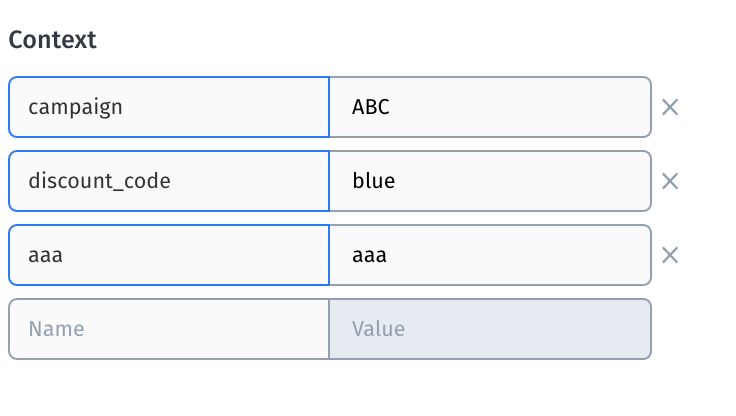Viewport: 736px width, 416px height.
Task: Start a new context entry name
Action: tap(168, 329)
